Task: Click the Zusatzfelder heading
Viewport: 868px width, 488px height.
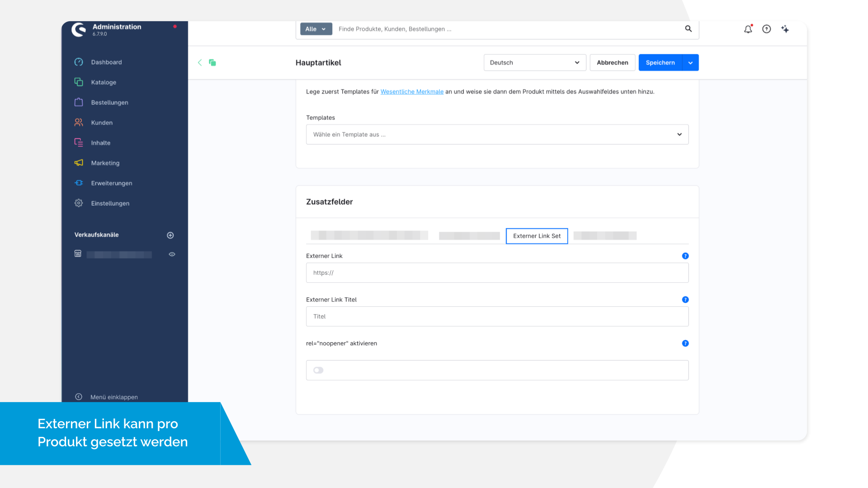Action: (330, 202)
